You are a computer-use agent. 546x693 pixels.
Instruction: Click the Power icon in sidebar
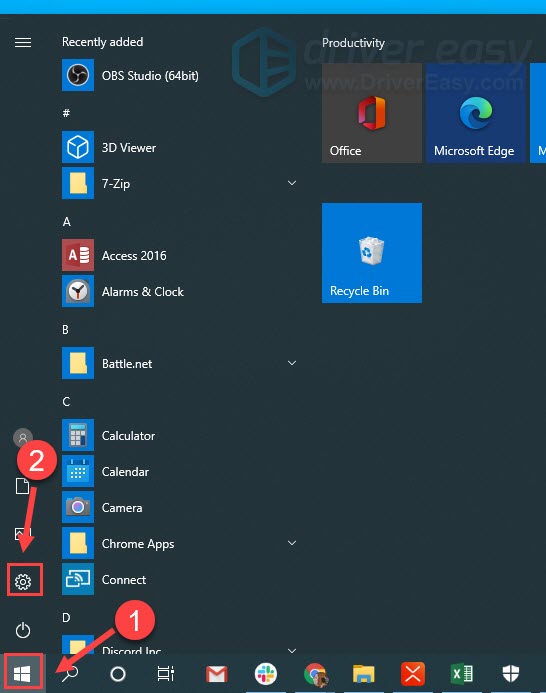click(23, 630)
